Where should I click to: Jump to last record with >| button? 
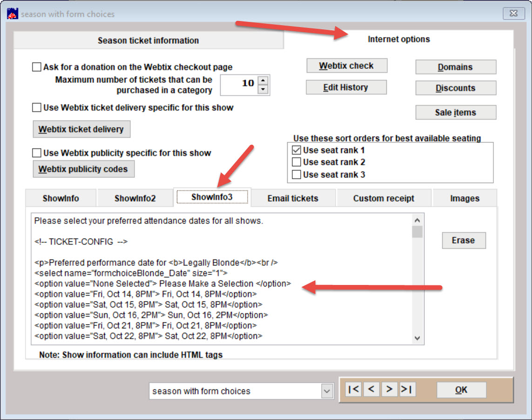tap(407, 389)
